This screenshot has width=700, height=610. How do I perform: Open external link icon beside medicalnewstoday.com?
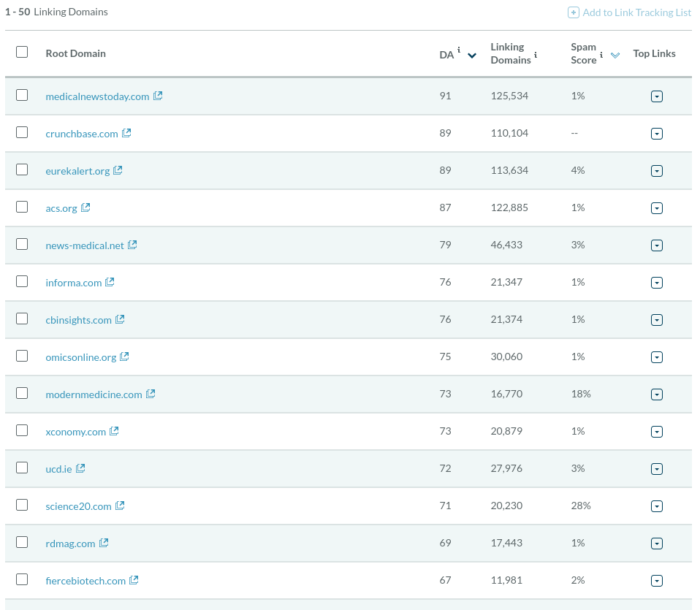click(x=158, y=96)
